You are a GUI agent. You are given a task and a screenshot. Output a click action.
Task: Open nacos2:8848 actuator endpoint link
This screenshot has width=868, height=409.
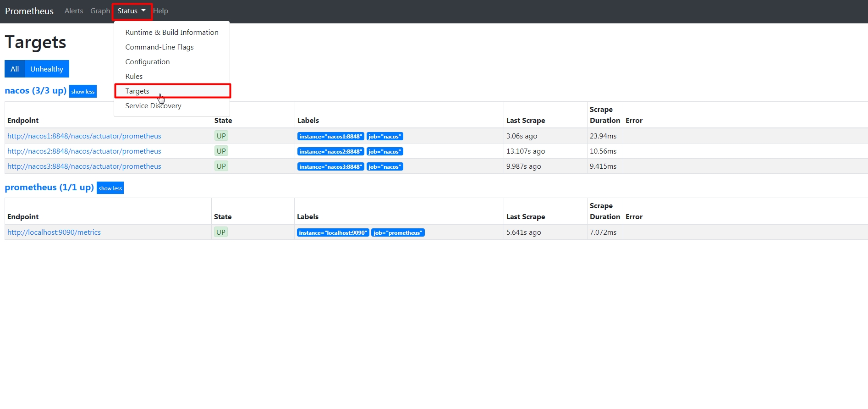coord(84,151)
